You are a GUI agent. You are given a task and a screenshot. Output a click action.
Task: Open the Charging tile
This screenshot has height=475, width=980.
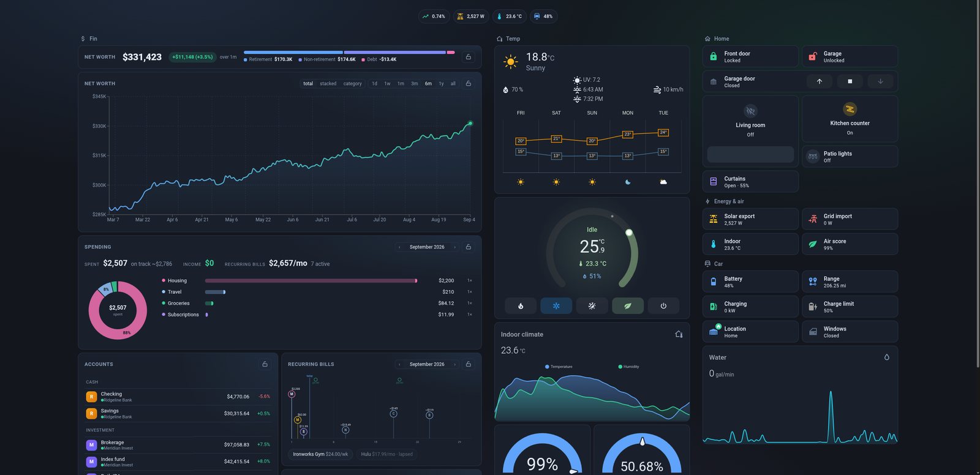point(750,307)
